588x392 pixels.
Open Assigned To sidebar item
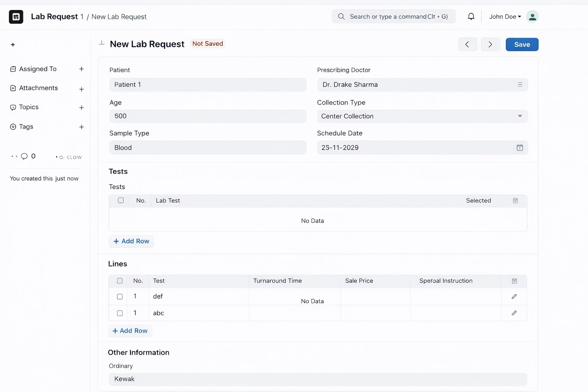[38, 69]
